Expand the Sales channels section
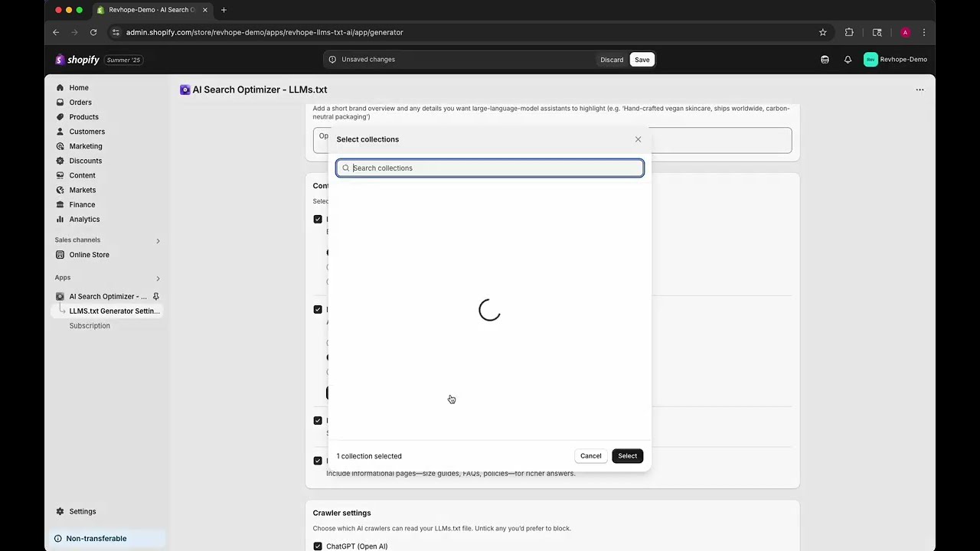980x551 pixels. 158,241
